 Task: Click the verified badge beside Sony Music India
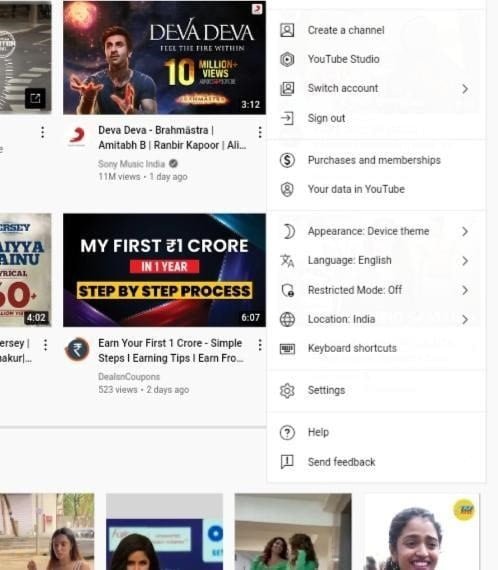(173, 164)
